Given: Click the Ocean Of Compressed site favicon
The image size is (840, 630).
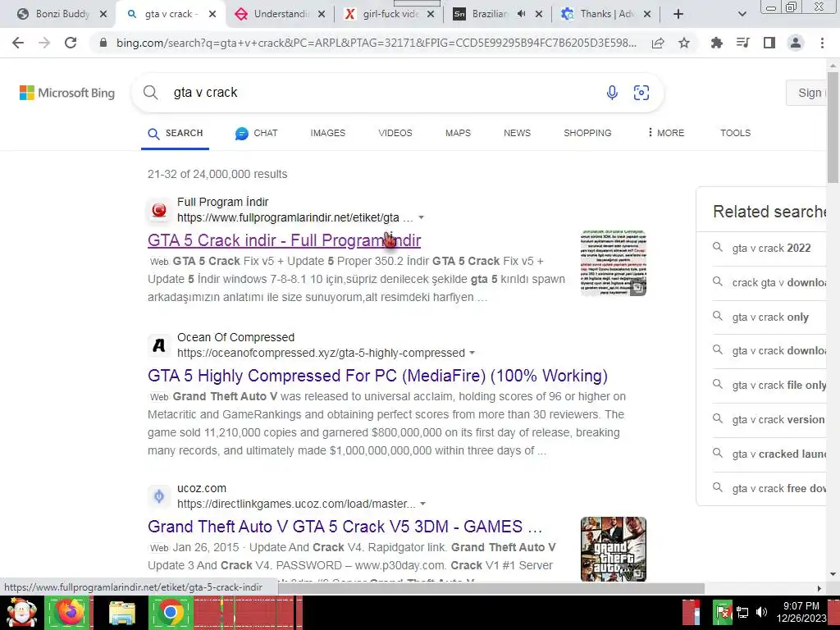Looking at the screenshot, I should pyautogui.click(x=159, y=345).
